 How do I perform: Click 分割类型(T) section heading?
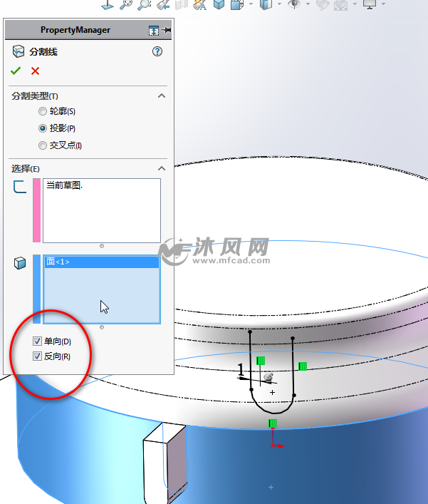35,96
